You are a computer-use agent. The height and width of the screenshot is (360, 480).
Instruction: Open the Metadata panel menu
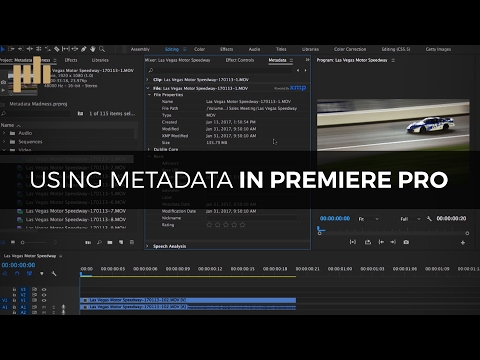point(291,60)
